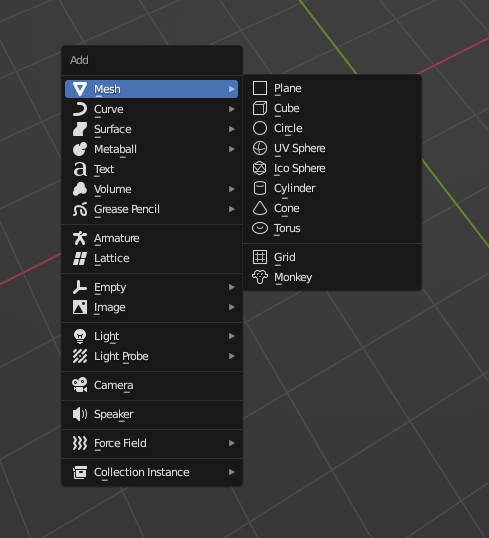Add a UV Sphere
The height and width of the screenshot is (538, 489).
tap(332, 148)
